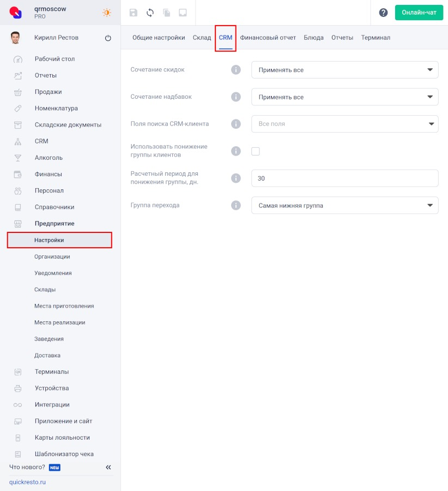Select the CRM tab
This screenshot has height=491, width=448.
226,38
